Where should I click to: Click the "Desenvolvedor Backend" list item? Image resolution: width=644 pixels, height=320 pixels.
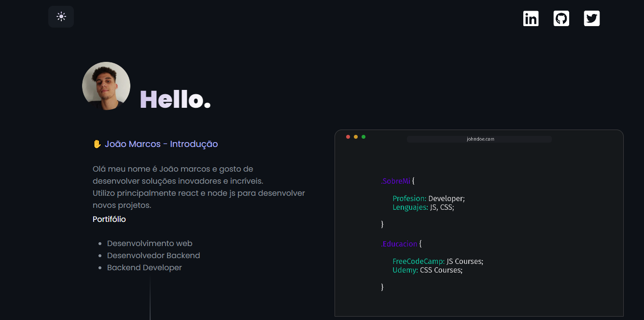(x=154, y=255)
